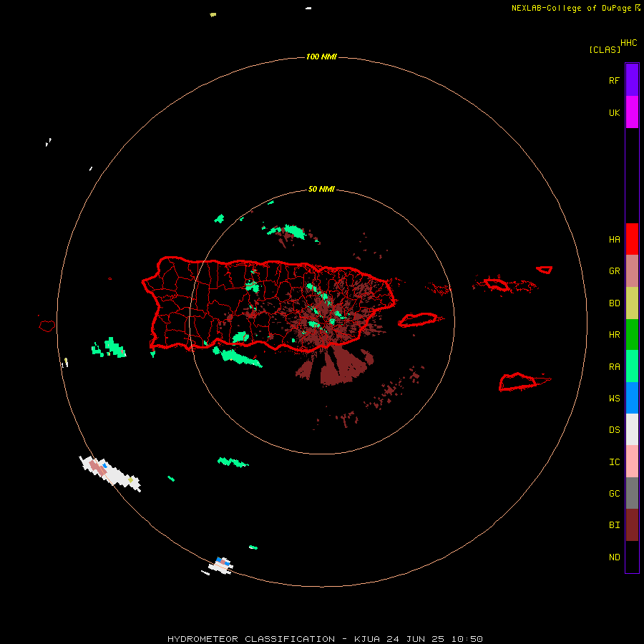Click the UK legend label
The height and width of the screenshot is (644, 644).
click(x=614, y=113)
